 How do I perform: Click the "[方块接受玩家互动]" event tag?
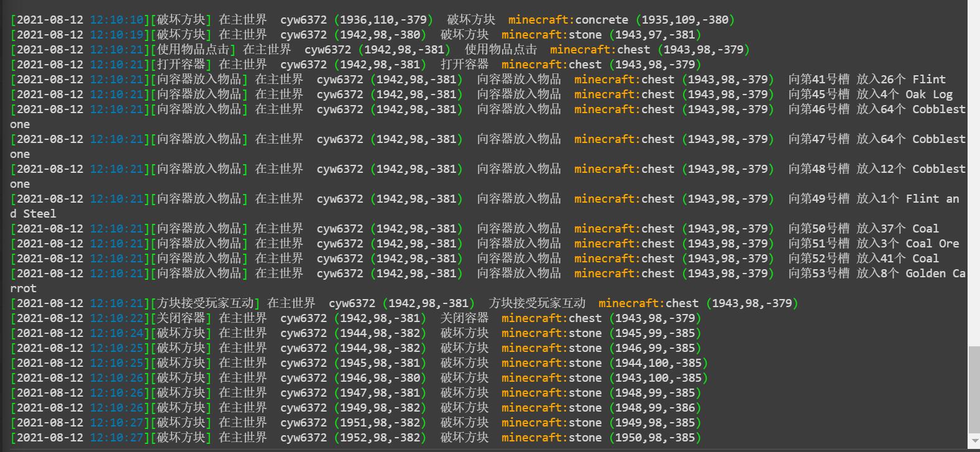tap(205, 303)
